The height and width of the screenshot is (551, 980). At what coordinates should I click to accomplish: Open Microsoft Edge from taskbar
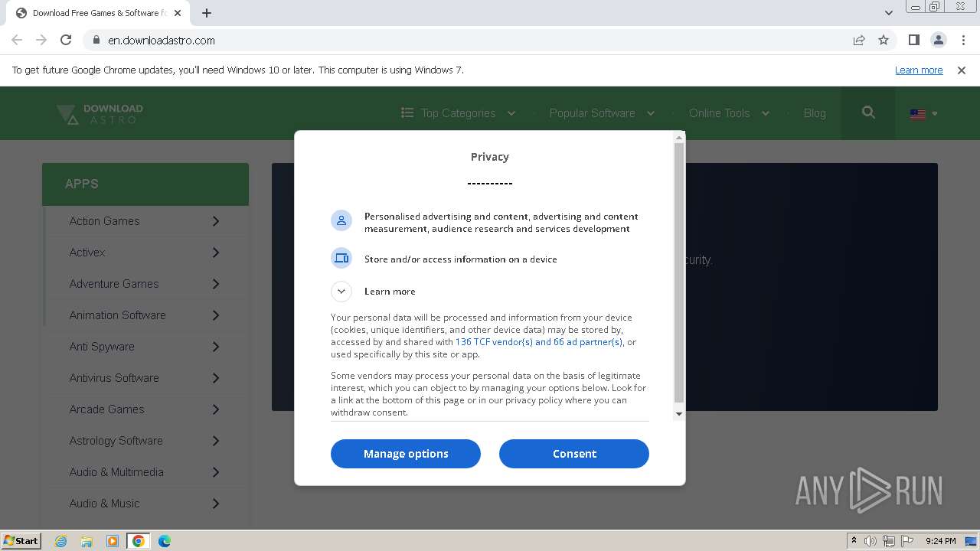165,541
